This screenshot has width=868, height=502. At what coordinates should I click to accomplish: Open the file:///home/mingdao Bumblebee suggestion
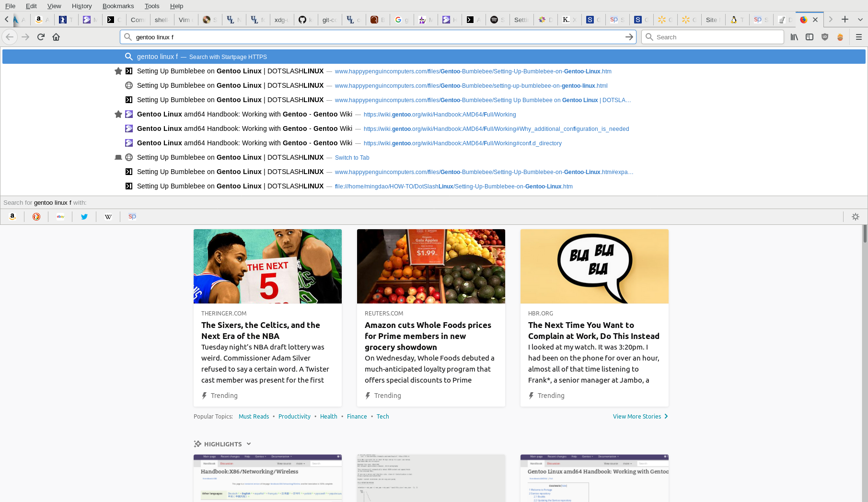pyautogui.click(x=434, y=186)
